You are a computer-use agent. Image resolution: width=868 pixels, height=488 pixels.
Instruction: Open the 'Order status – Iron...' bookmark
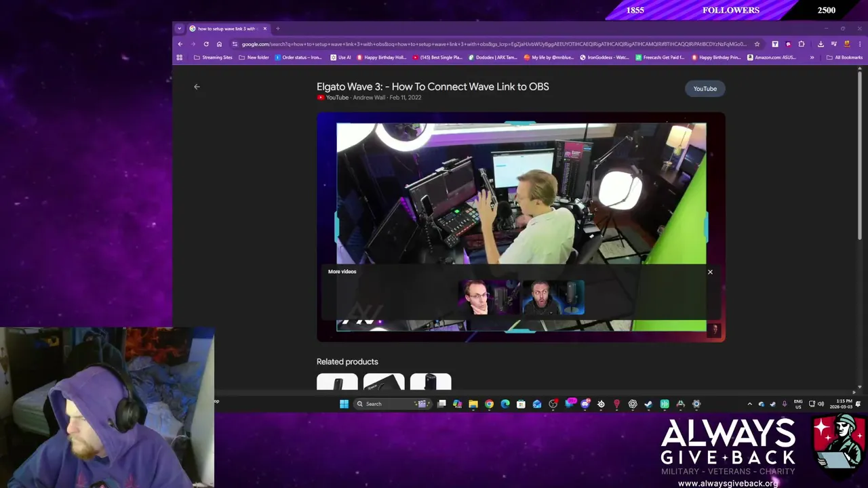(x=298, y=58)
